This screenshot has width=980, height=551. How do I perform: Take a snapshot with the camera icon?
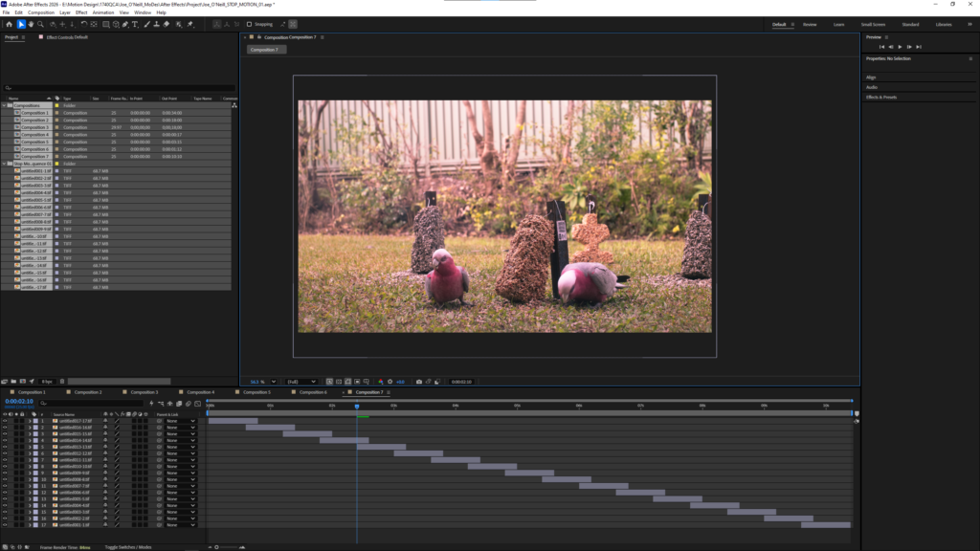[419, 382]
